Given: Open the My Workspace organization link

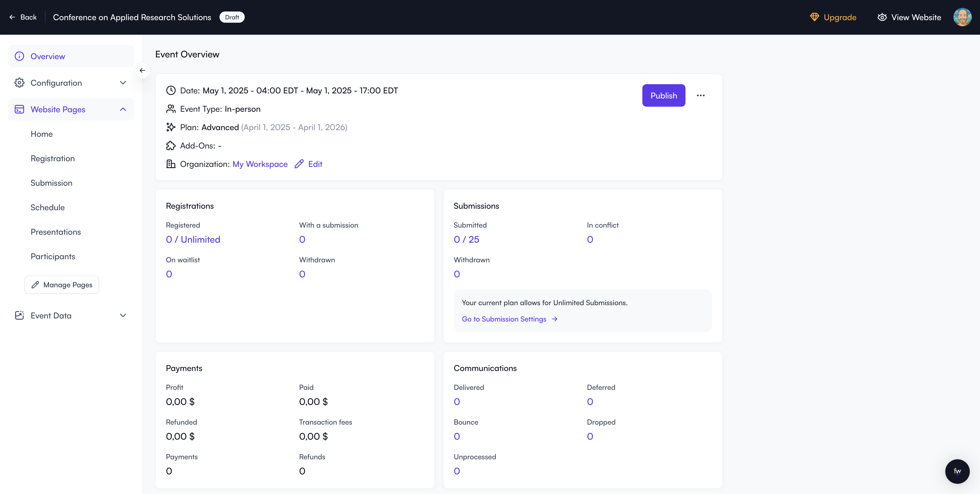Looking at the screenshot, I should 260,164.
